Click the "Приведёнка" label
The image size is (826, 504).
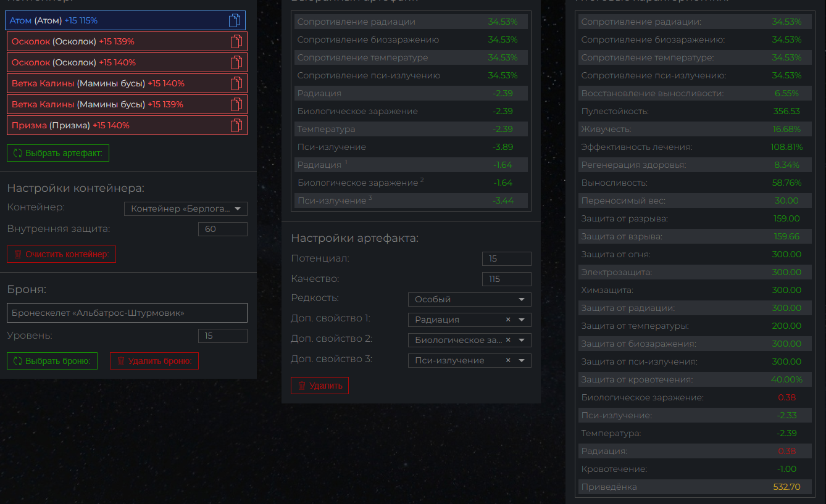pos(609,487)
